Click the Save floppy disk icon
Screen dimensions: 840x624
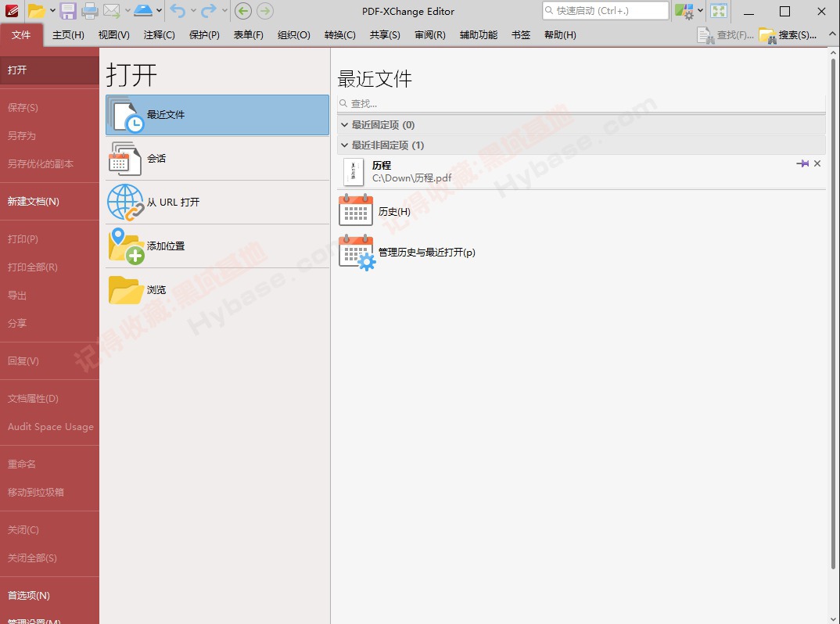coord(68,11)
